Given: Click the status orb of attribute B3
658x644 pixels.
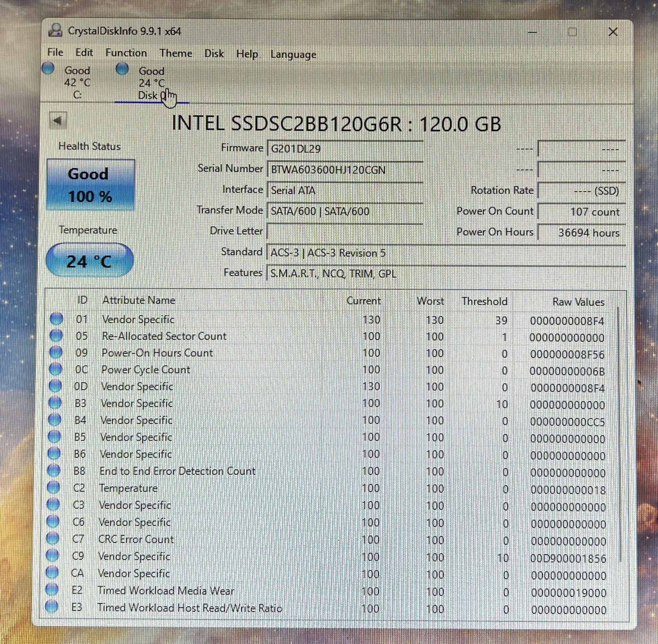Looking at the screenshot, I should tap(55, 402).
